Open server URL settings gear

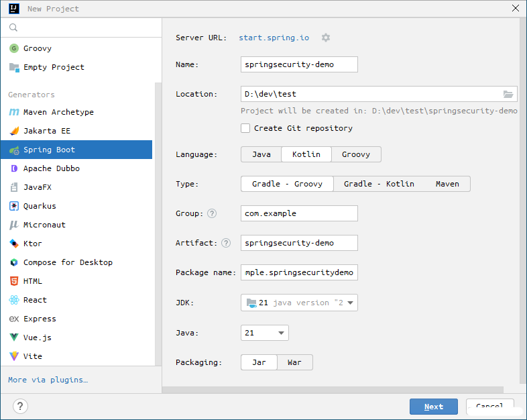pos(326,38)
